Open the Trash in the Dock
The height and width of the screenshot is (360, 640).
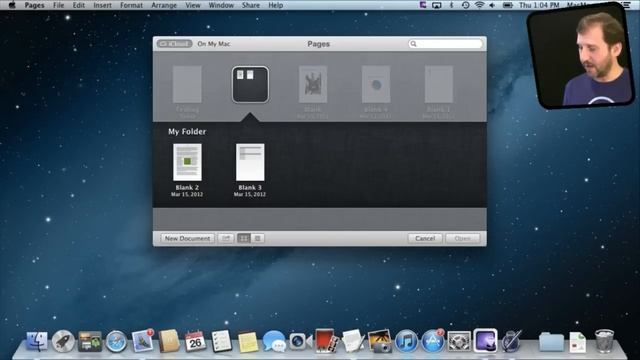[x=604, y=341]
